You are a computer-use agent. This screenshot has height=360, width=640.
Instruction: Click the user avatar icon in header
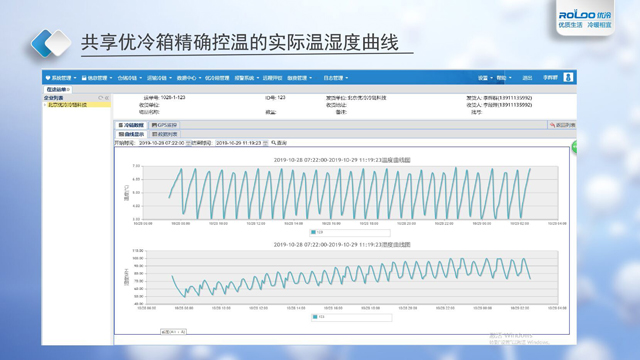(x=568, y=77)
